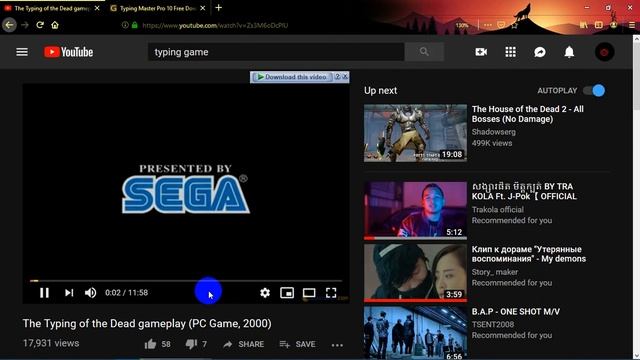
Task: Open the Firefox application menu
Action: pos(631,25)
